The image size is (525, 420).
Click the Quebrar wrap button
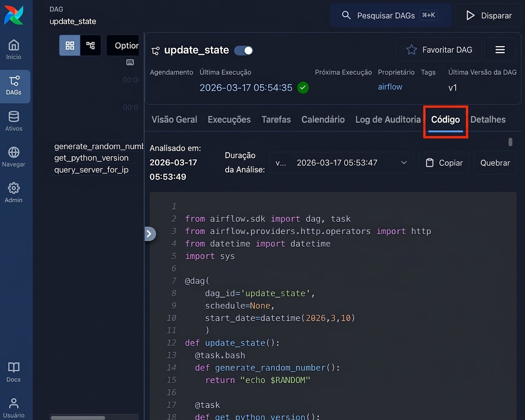tap(495, 163)
